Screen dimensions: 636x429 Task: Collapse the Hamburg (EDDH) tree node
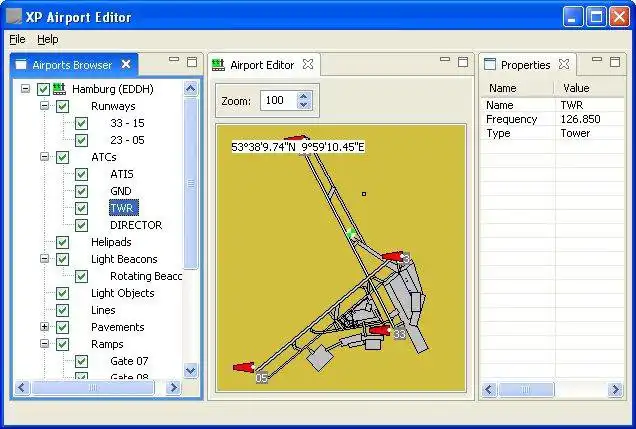tap(26, 88)
